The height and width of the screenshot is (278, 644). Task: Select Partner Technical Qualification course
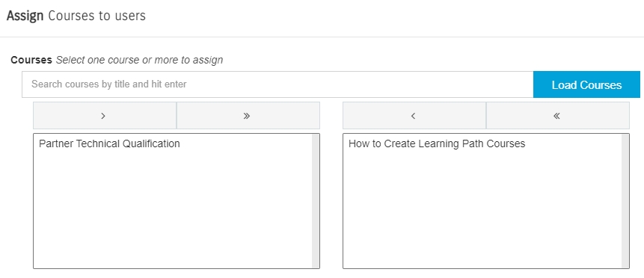[x=109, y=143]
